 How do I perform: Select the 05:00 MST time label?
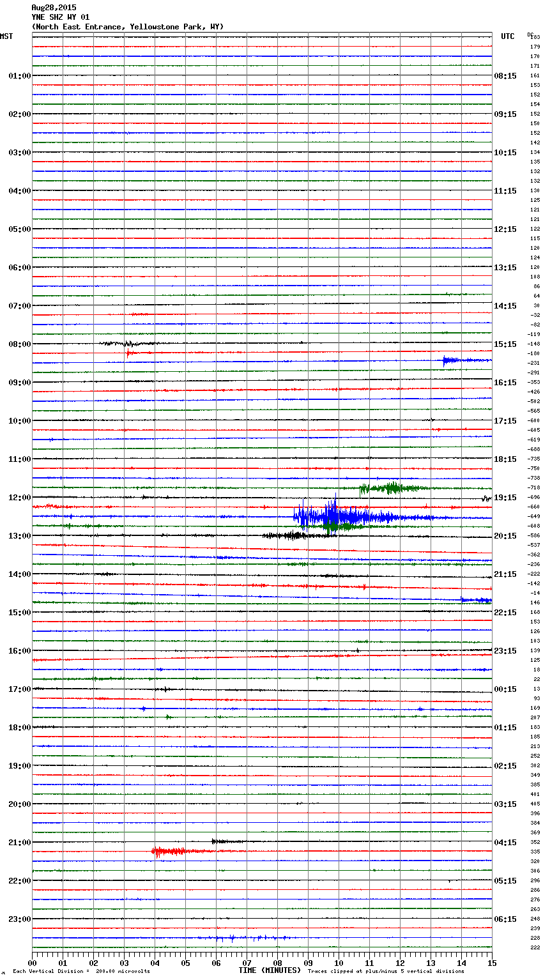click(x=20, y=229)
